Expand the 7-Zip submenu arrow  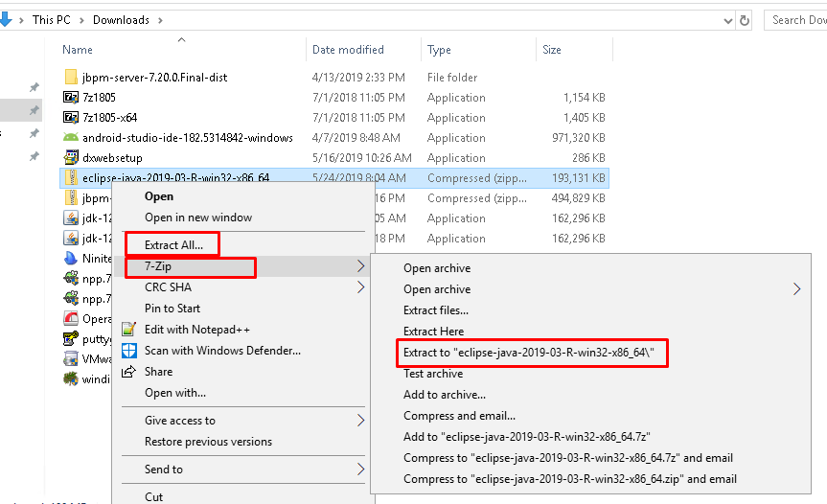[360, 266]
